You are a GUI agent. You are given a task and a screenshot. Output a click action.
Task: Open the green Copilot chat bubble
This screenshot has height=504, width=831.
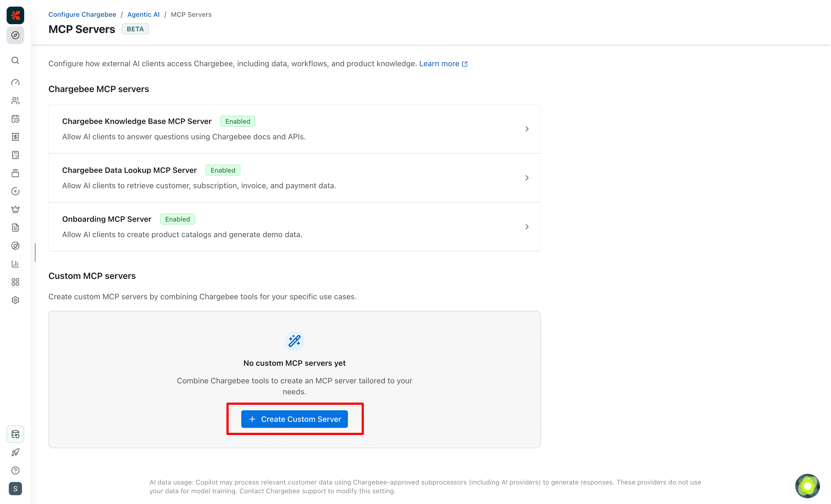(807, 486)
